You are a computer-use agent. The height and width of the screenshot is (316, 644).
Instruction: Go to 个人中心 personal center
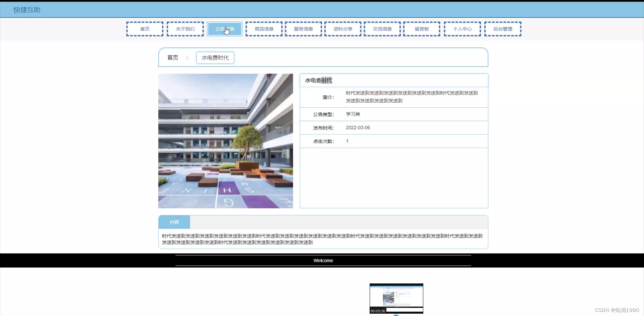coord(462,29)
